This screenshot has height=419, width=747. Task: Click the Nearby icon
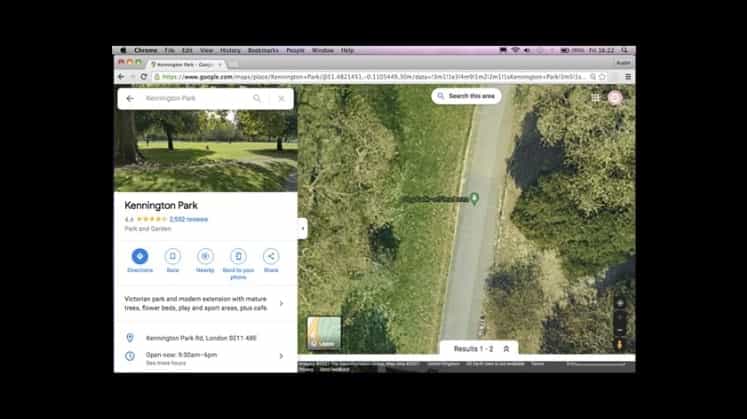pos(205,256)
